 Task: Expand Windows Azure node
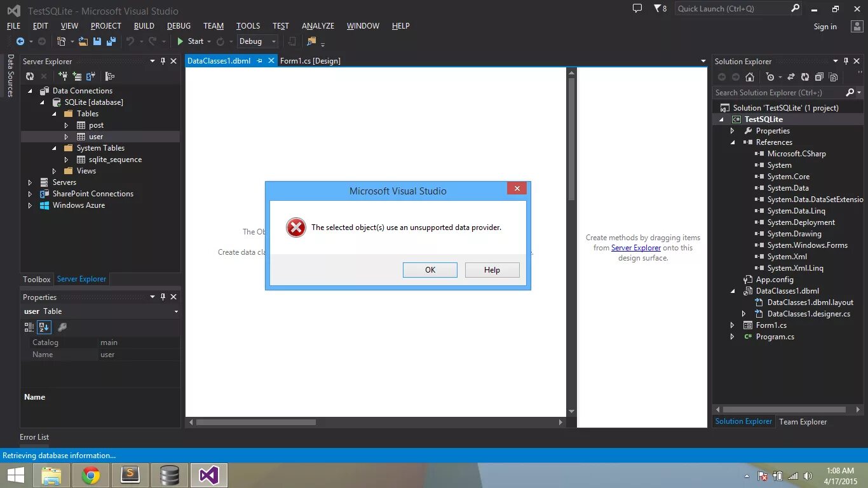tap(30, 205)
